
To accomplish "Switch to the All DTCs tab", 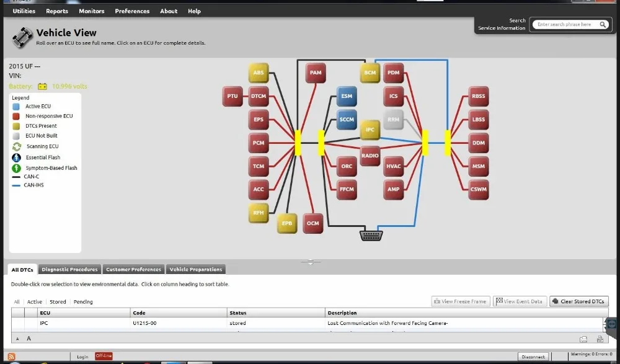I will tap(22, 270).
